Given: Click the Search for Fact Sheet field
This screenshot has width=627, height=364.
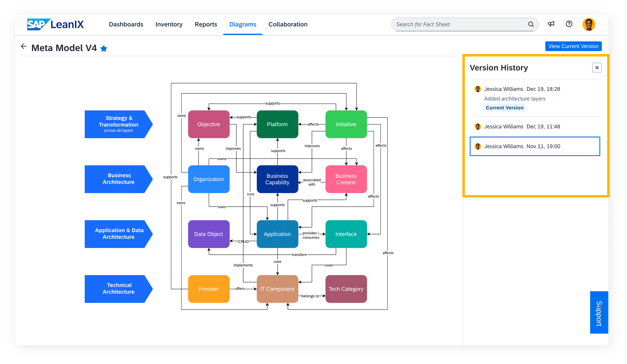Looking at the screenshot, I should click(x=465, y=24).
